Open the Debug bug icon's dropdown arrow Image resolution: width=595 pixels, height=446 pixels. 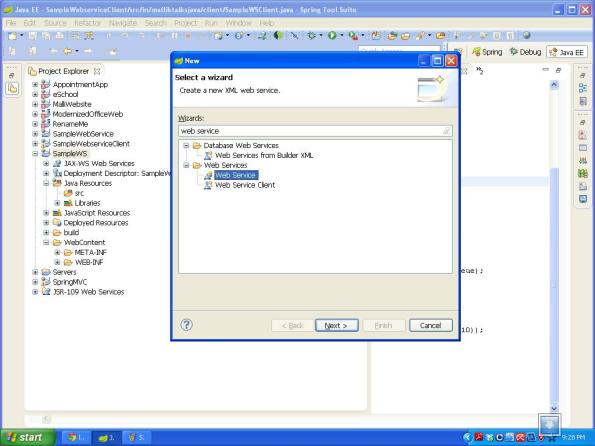point(321,36)
